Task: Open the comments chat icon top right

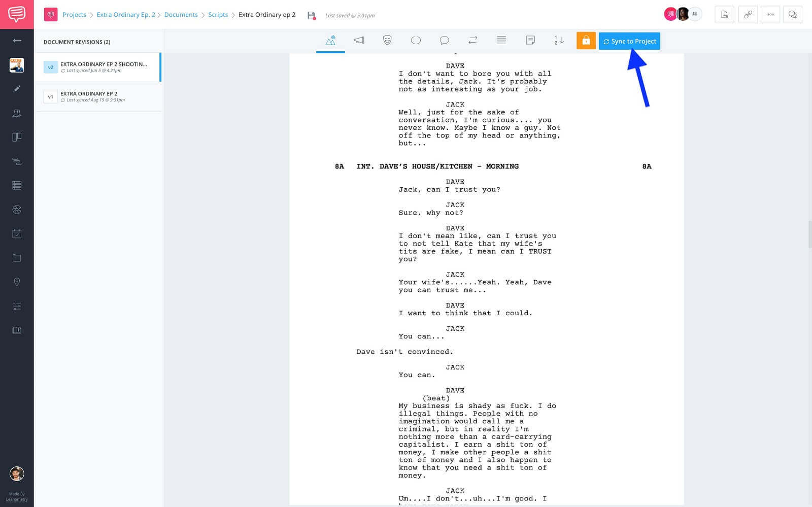Action: 792,15
